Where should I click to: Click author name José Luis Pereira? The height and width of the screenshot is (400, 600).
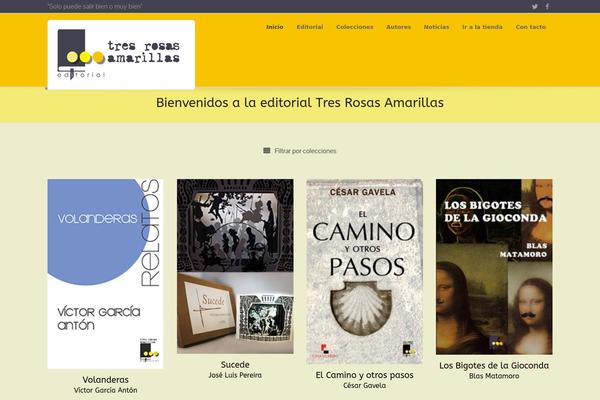pyautogui.click(x=235, y=375)
